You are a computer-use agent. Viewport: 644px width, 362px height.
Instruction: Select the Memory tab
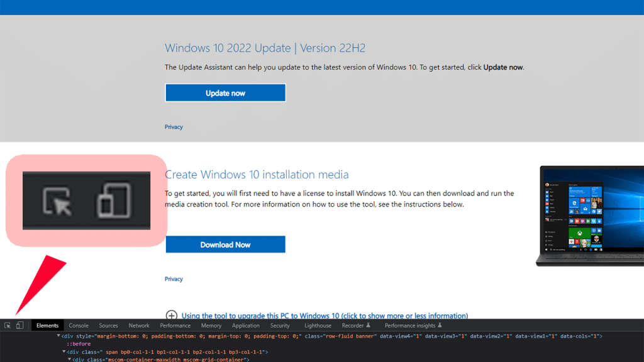[x=211, y=326]
